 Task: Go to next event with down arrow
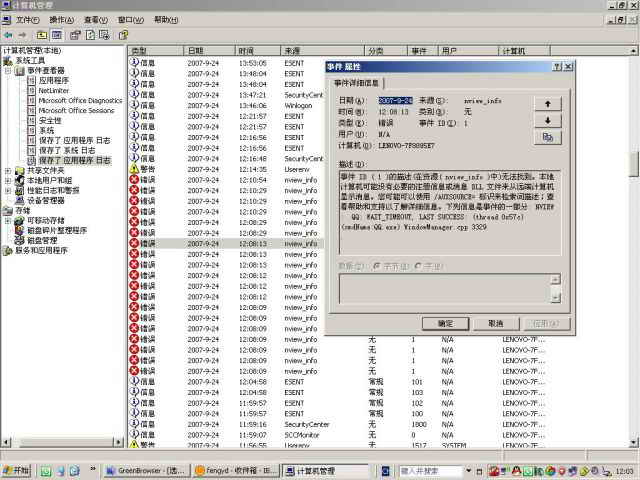[548, 121]
